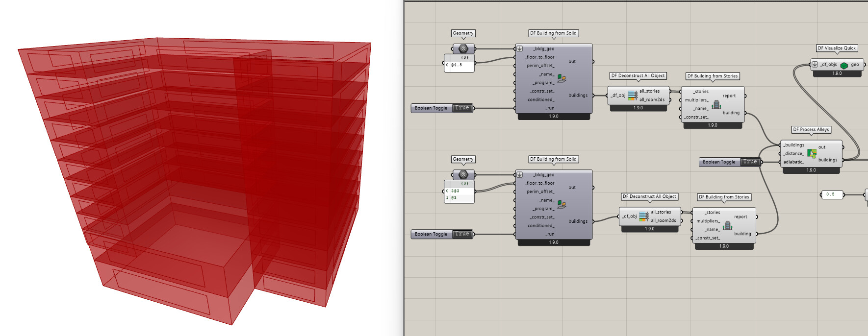The height and width of the screenshot is (336, 868).
Task: Click down-arrow at _bldg_geo of 4.5 building component
Action: point(520,49)
